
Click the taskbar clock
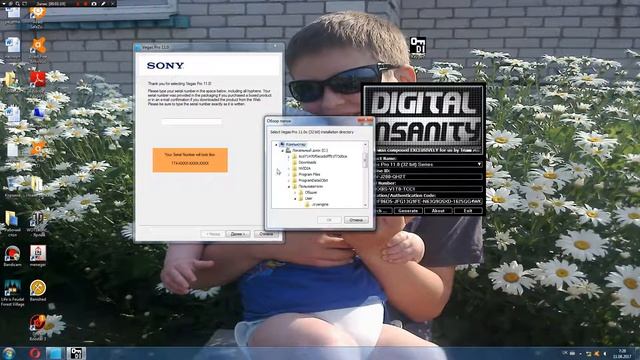(622, 353)
